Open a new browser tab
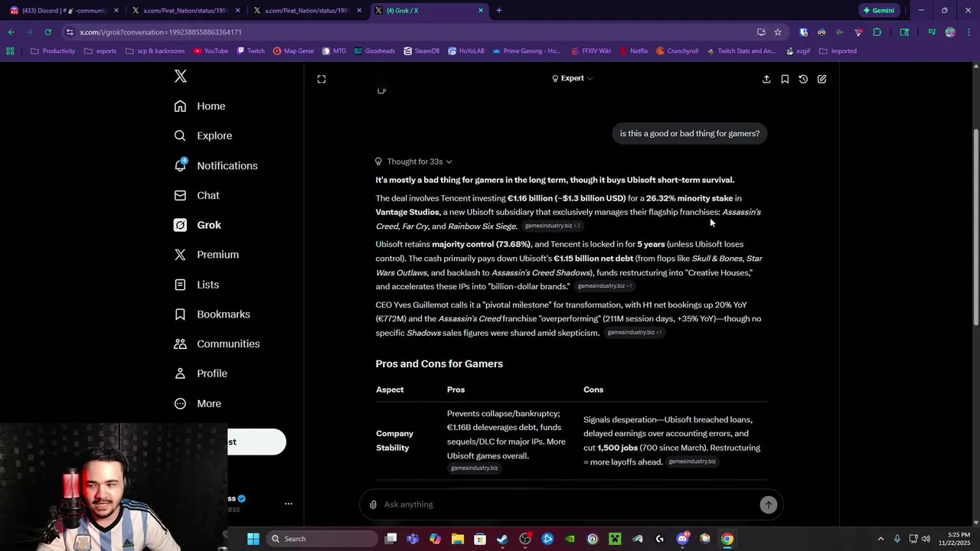980x551 pixels. tap(499, 11)
